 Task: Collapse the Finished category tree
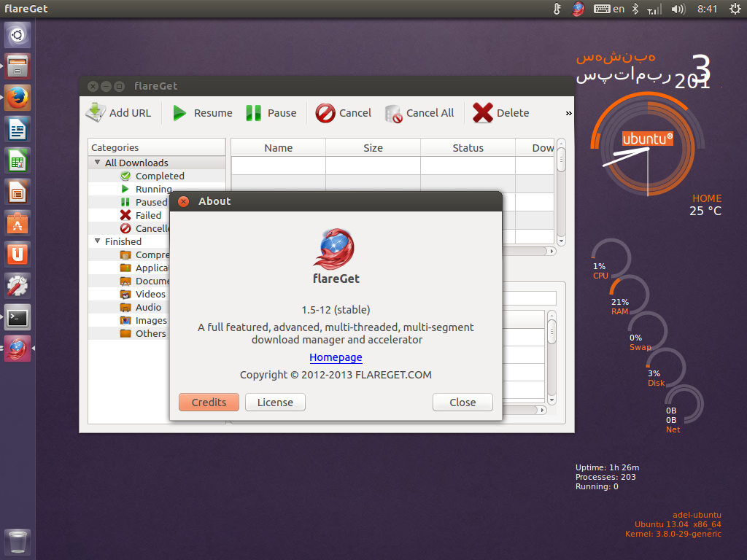coord(98,241)
